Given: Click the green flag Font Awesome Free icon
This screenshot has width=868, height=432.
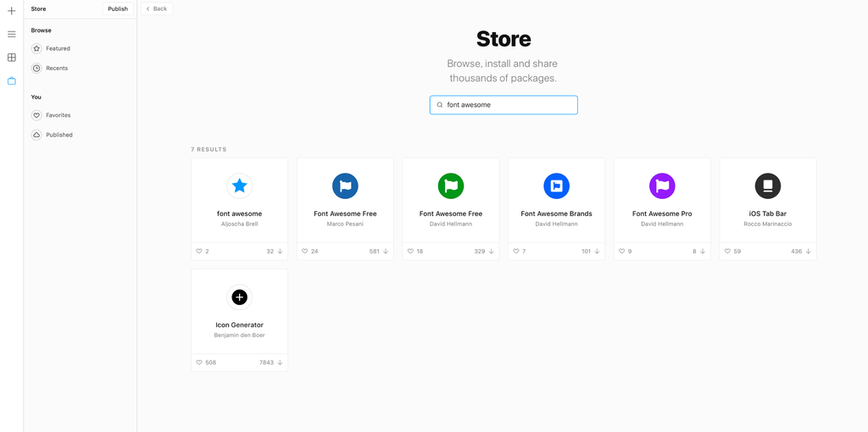Looking at the screenshot, I should pyautogui.click(x=451, y=186).
